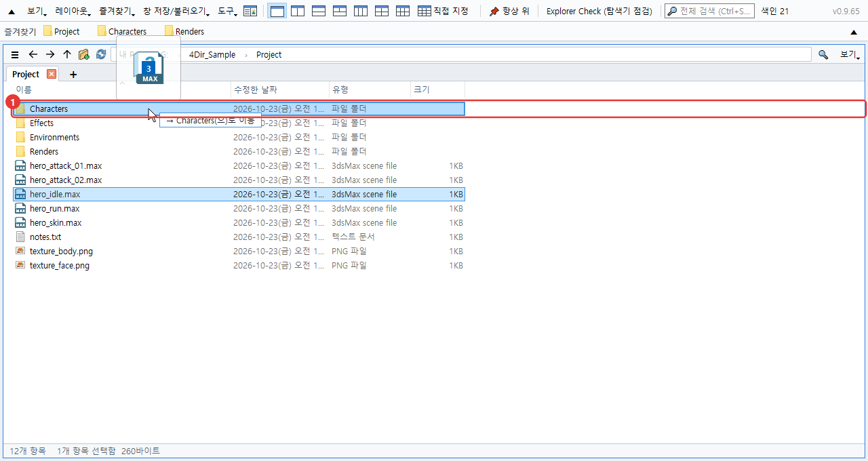Collapse the favorites bar with the right arrow
The width and height of the screenshot is (868, 461).
point(854,32)
